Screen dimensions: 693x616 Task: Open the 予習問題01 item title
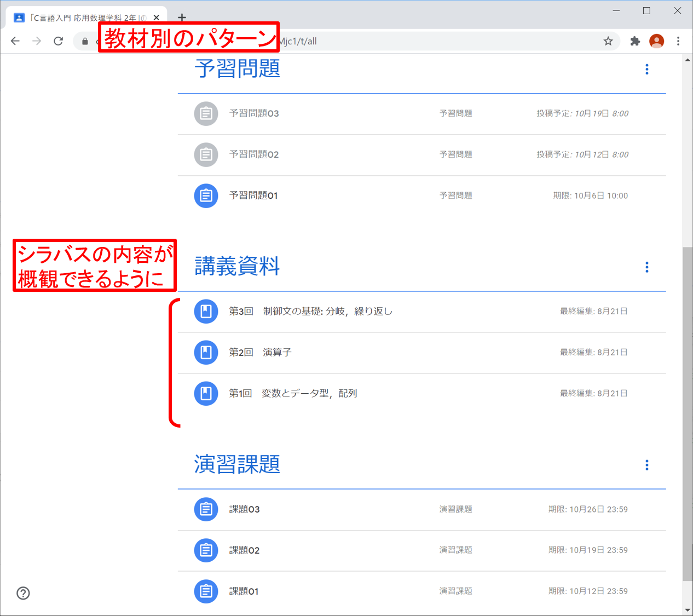click(253, 195)
